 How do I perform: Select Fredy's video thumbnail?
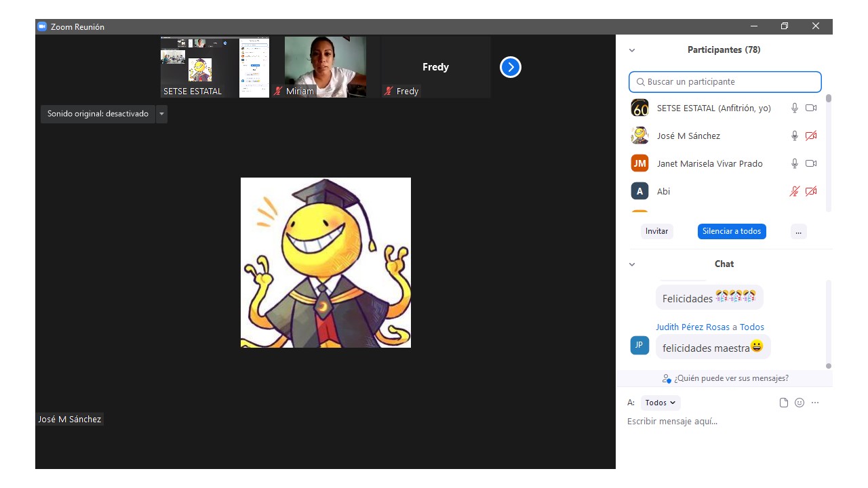tap(436, 67)
